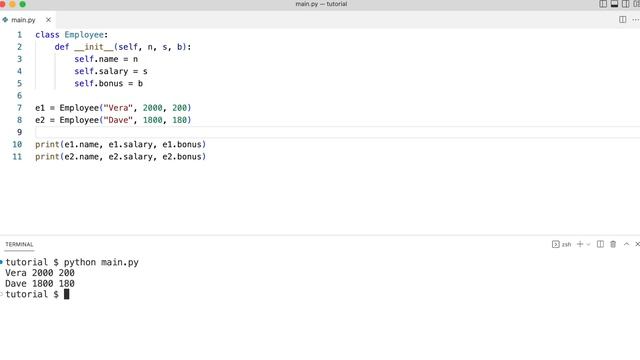Viewport: 640px width, 360px height.
Task: Click 'self.name' on line 3
Action: [96, 59]
